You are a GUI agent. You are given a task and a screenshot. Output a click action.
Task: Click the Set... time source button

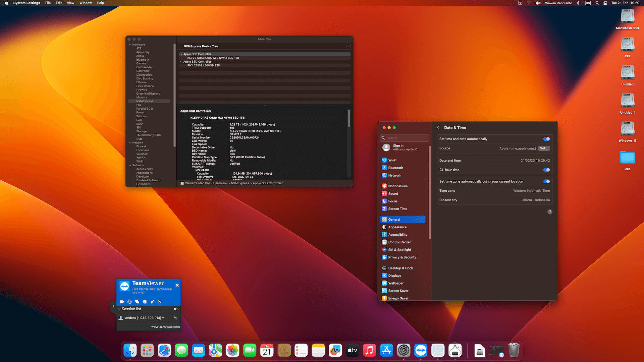click(x=544, y=148)
